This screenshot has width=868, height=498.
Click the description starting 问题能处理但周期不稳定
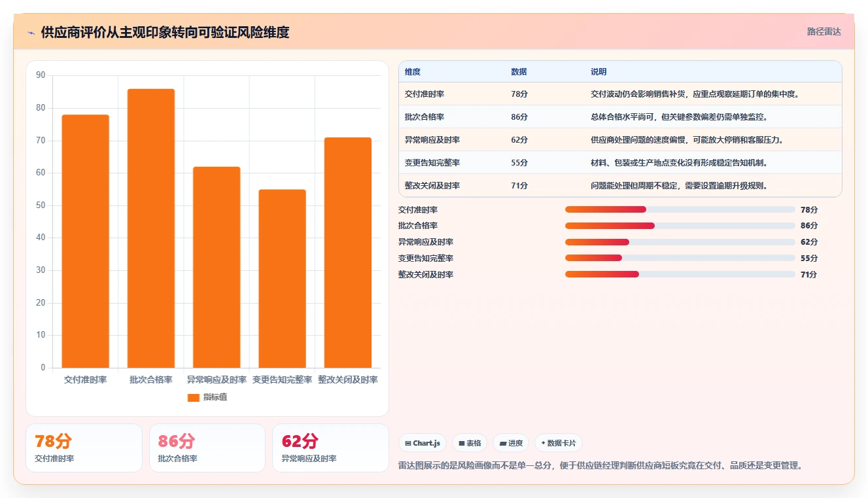point(679,186)
